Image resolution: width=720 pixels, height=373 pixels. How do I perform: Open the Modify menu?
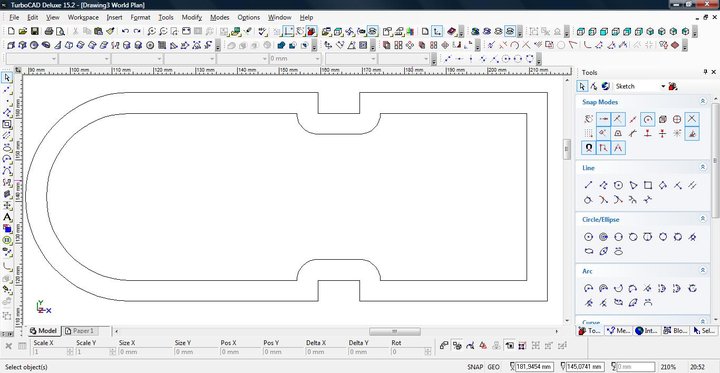coord(191,17)
